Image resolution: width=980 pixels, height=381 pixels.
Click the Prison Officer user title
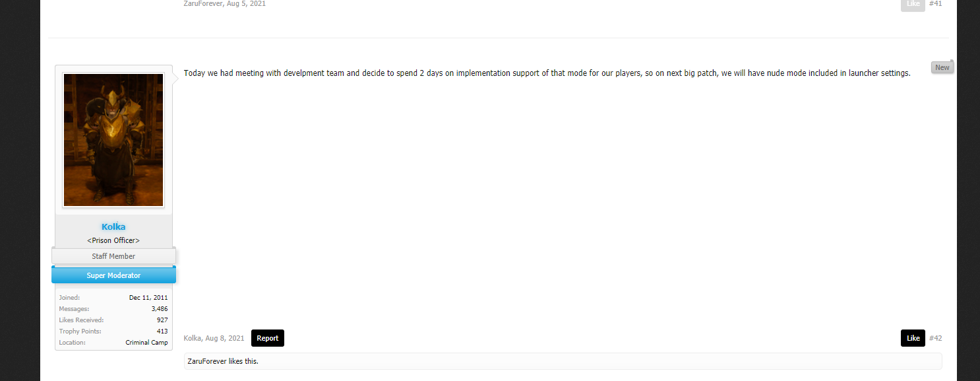(x=113, y=240)
